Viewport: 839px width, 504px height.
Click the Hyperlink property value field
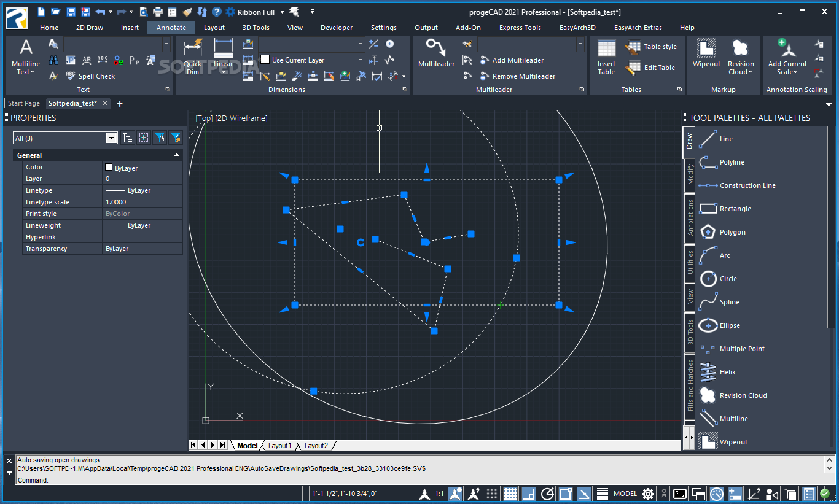pos(142,237)
